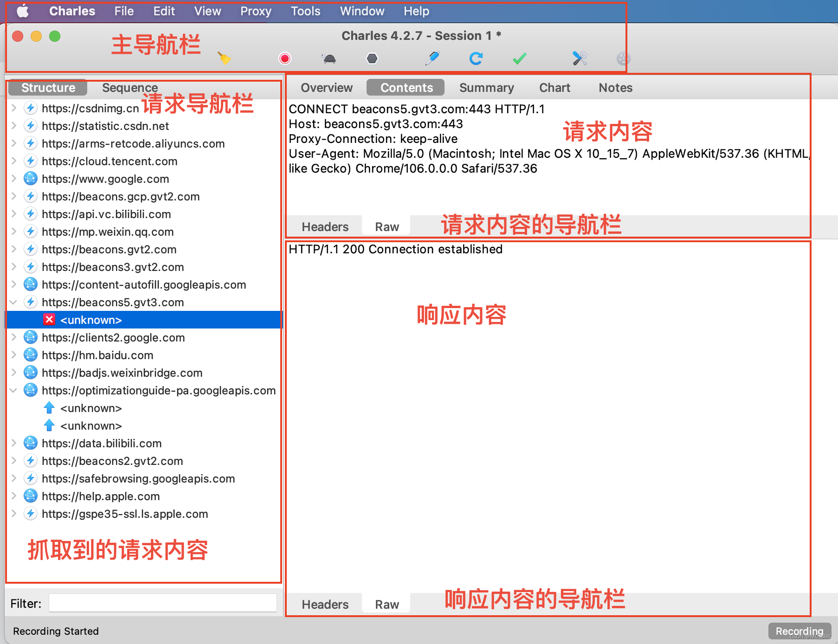Expand the statistic.csdn.net host node
Viewport: 838px width, 644px height.
[x=14, y=126]
